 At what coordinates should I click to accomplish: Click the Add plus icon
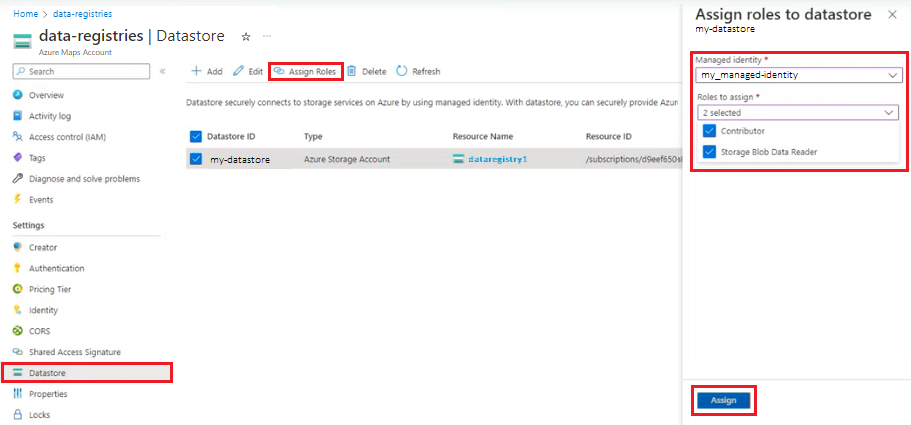(x=196, y=71)
